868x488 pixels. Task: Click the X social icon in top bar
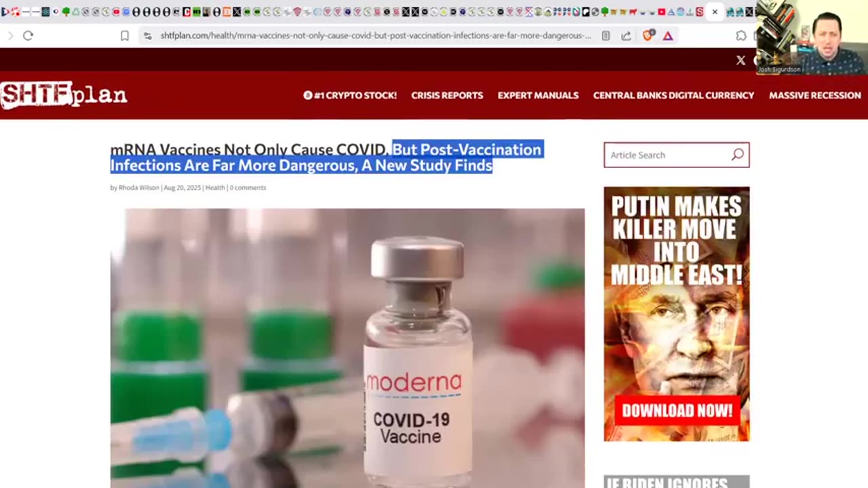pyautogui.click(x=741, y=60)
